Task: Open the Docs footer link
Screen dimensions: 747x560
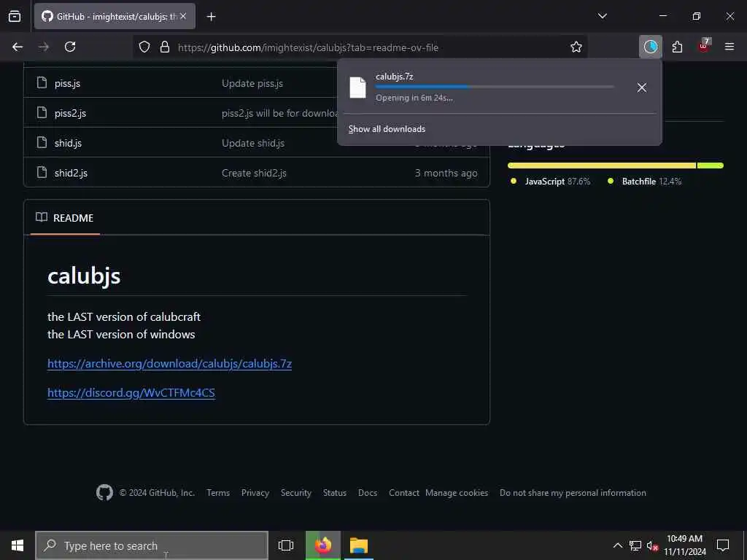Action: (x=368, y=493)
